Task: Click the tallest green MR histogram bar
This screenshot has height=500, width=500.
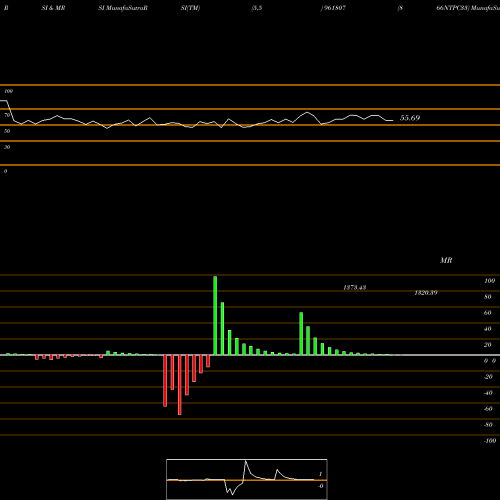Action: [215, 315]
